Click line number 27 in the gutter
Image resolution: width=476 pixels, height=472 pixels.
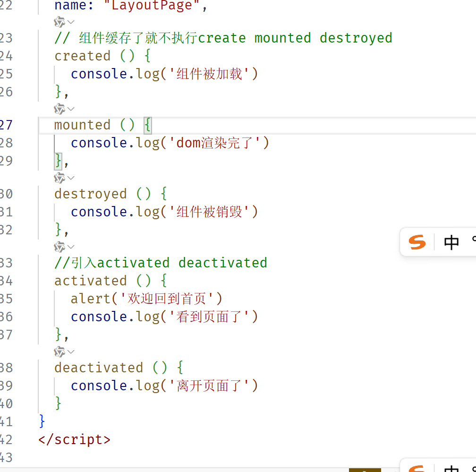(6, 125)
